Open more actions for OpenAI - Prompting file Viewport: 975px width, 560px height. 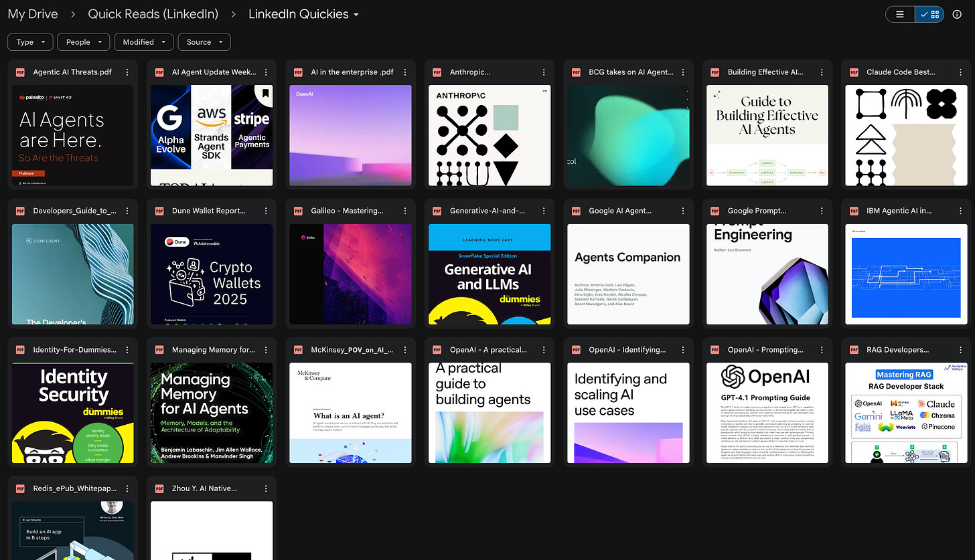tap(822, 350)
